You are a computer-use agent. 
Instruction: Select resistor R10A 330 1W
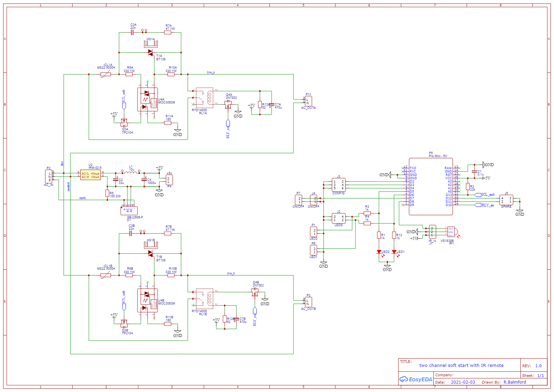tap(171, 74)
